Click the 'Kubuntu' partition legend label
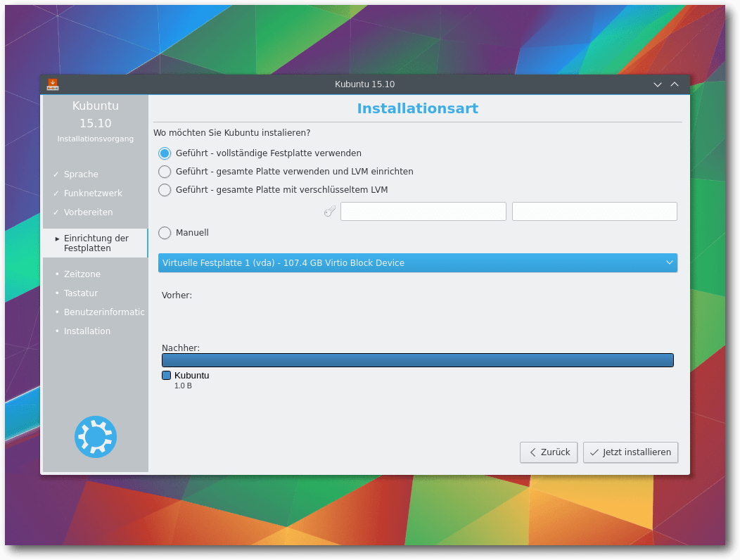 191,376
